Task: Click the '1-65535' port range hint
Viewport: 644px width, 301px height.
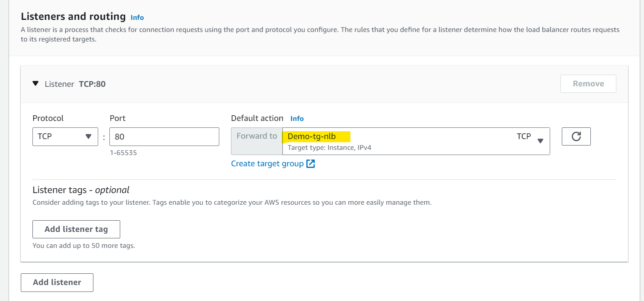Action: [x=123, y=153]
